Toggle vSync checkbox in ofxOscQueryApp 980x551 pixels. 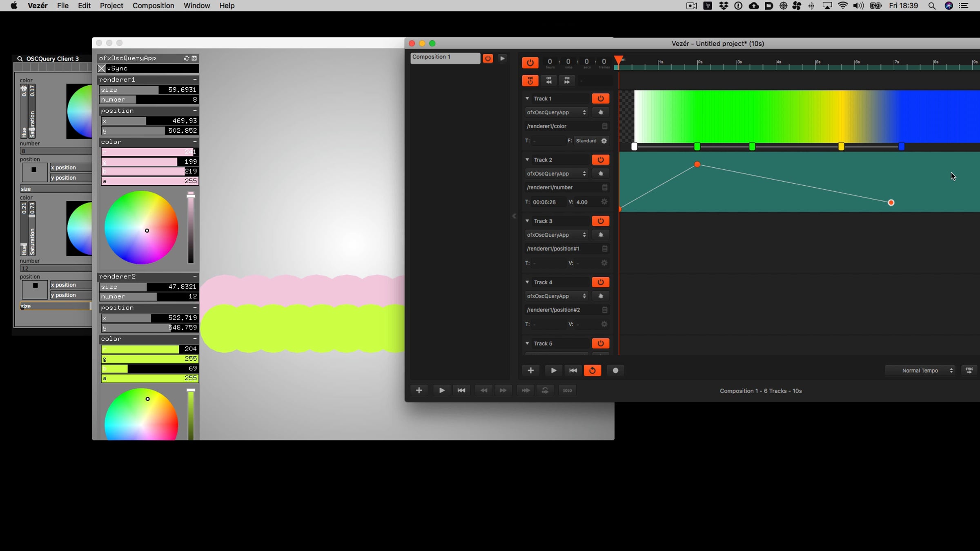click(102, 69)
